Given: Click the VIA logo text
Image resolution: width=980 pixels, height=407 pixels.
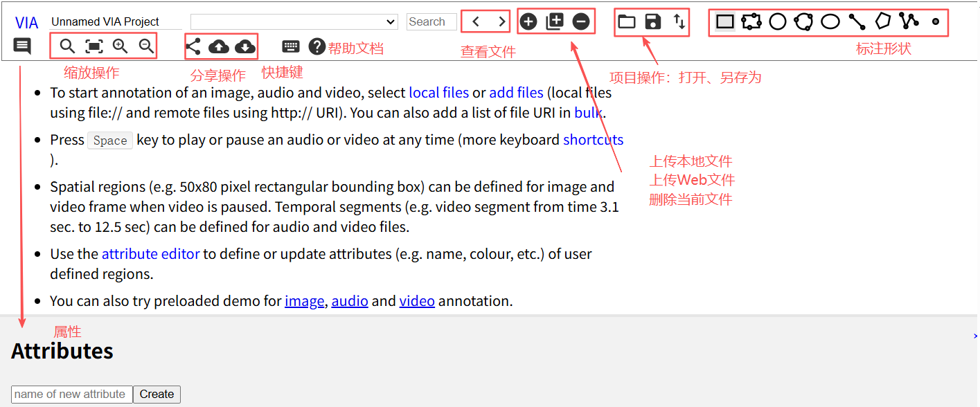Looking at the screenshot, I should click(x=26, y=23).
